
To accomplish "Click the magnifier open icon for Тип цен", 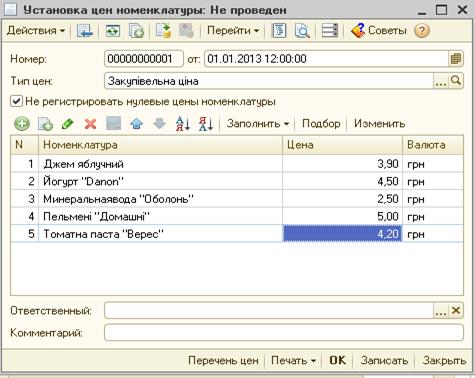I will tap(456, 81).
